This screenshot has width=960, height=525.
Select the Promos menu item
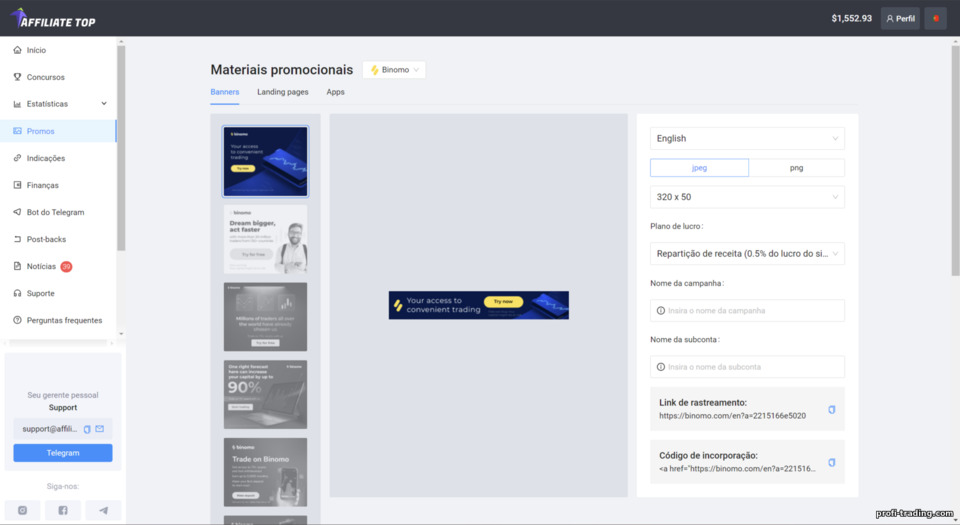click(x=58, y=131)
